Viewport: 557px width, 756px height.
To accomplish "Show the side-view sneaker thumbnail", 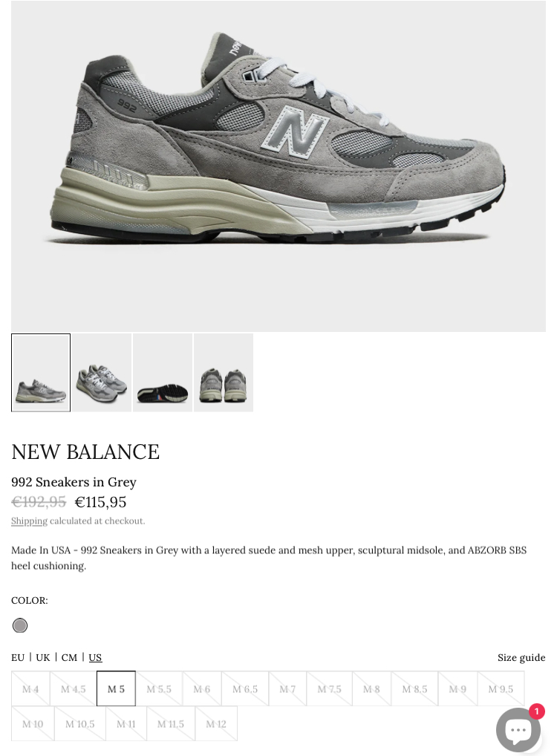I will [x=41, y=373].
